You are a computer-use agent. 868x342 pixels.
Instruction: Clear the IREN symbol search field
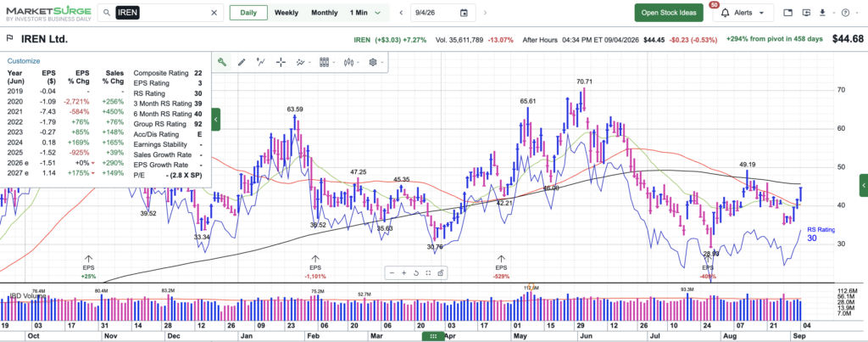(x=214, y=13)
